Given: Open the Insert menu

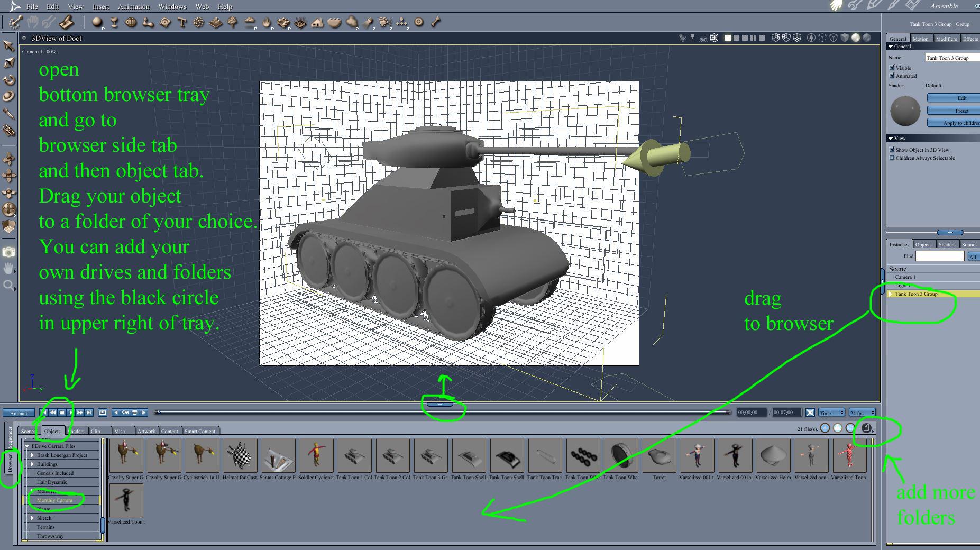Looking at the screenshot, I should click(x=100, y=6).
